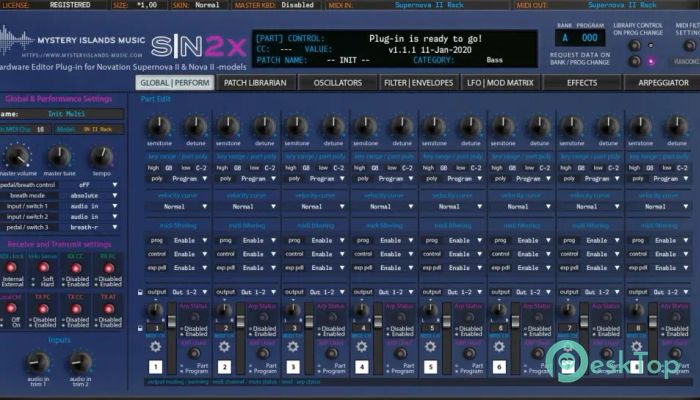The width and height of the screenshot is (700, 400).
Task: Open settings gear for part 3
Action: click(293, 346)
